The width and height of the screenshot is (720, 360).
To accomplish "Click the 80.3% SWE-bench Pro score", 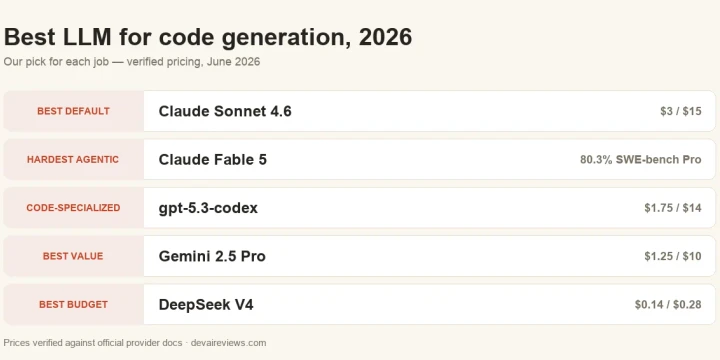I will click(x=641, y=159).
